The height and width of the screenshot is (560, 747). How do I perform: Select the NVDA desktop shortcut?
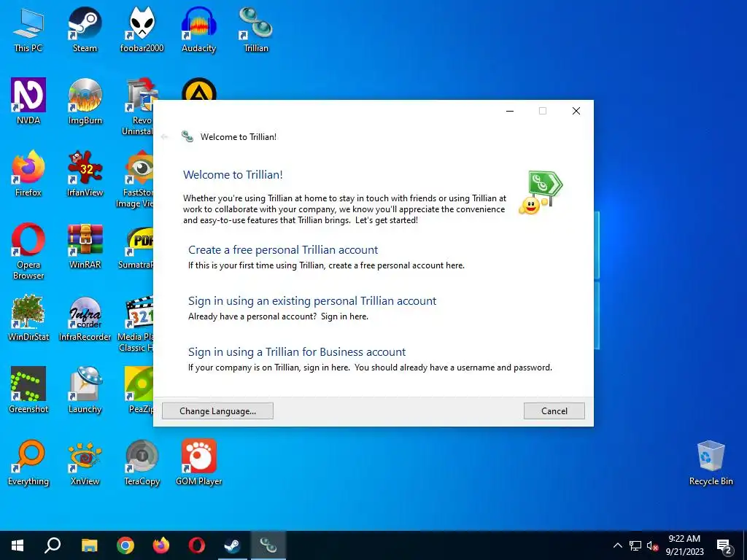pos(28,101)
